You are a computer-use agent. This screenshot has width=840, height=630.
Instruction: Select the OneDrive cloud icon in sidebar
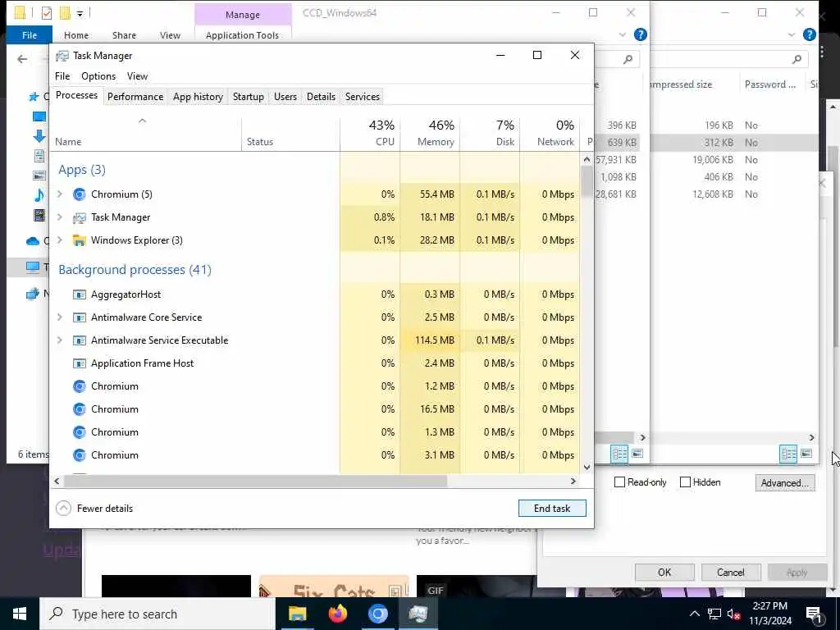pos(33,240)
